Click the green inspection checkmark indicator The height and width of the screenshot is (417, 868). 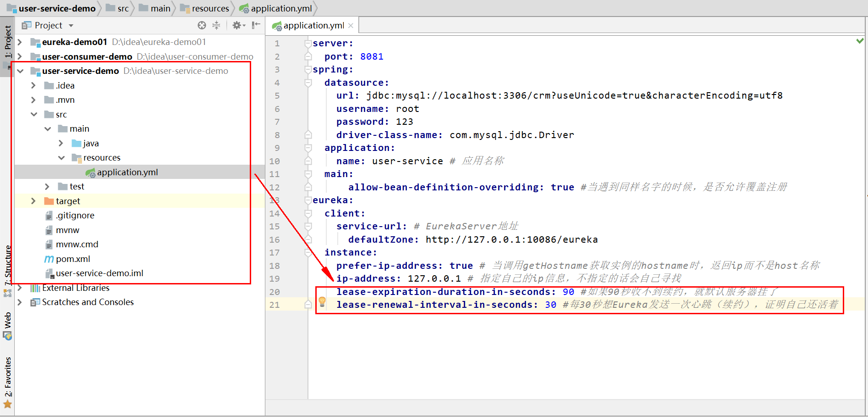(860, 41)
